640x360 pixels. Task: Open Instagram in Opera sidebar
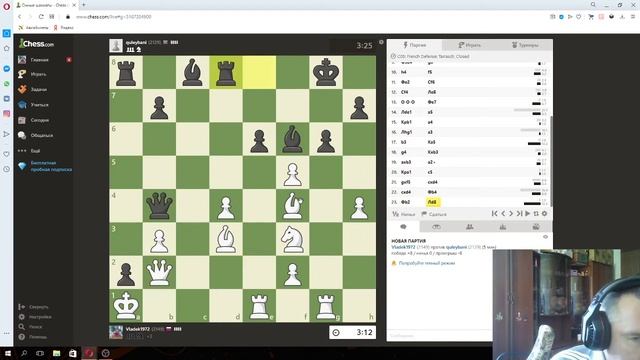(x=7, y=113)
